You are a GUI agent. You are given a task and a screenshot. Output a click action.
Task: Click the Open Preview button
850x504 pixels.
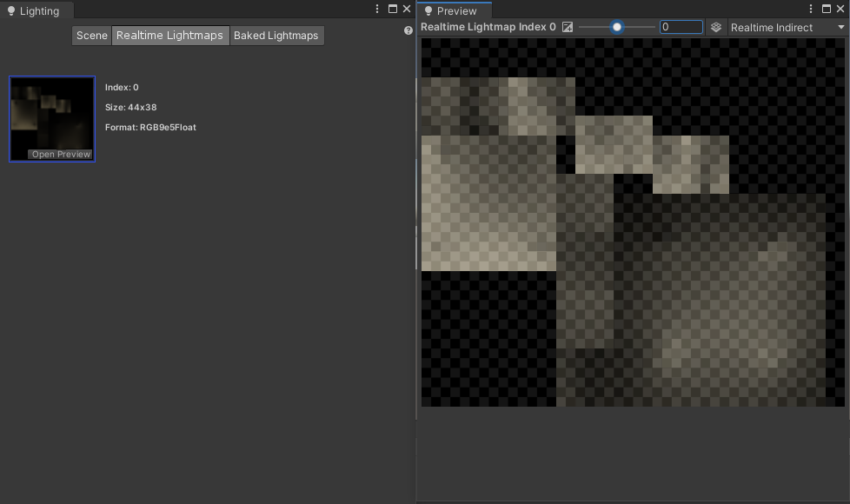point(61,155)
